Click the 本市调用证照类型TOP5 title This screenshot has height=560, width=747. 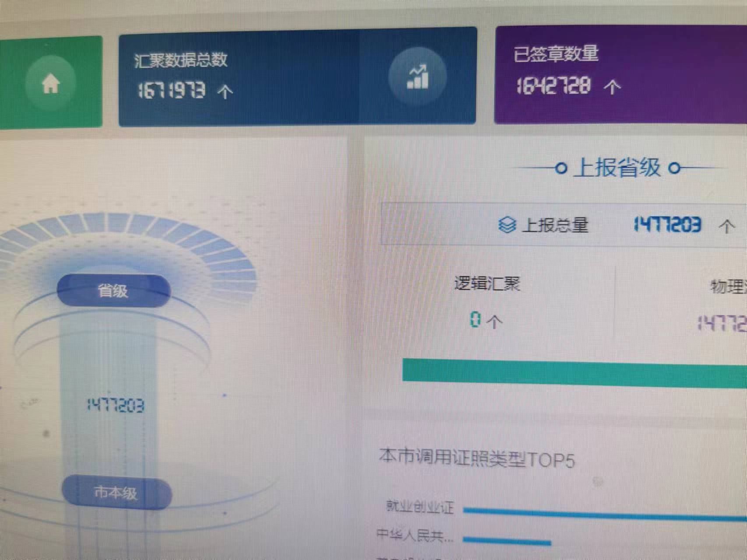pyautogui.click(x=476, y=458)
